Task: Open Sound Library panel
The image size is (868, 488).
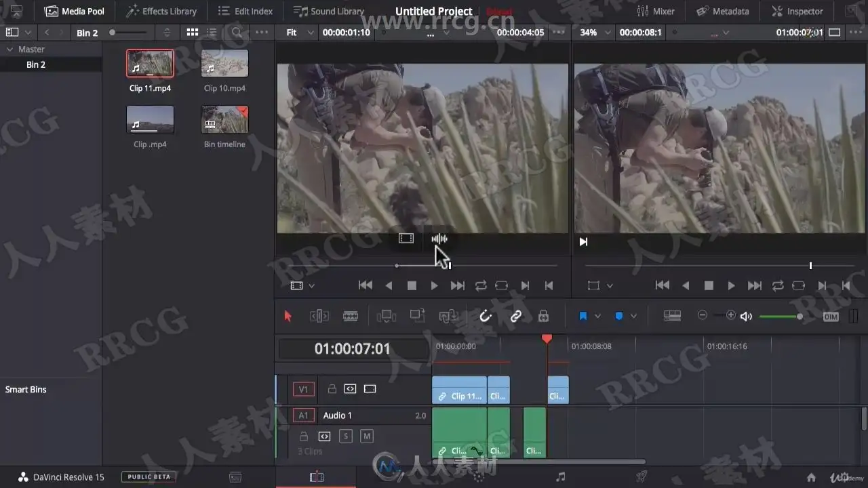Action: pyautogui.click(x=329, y=11)
